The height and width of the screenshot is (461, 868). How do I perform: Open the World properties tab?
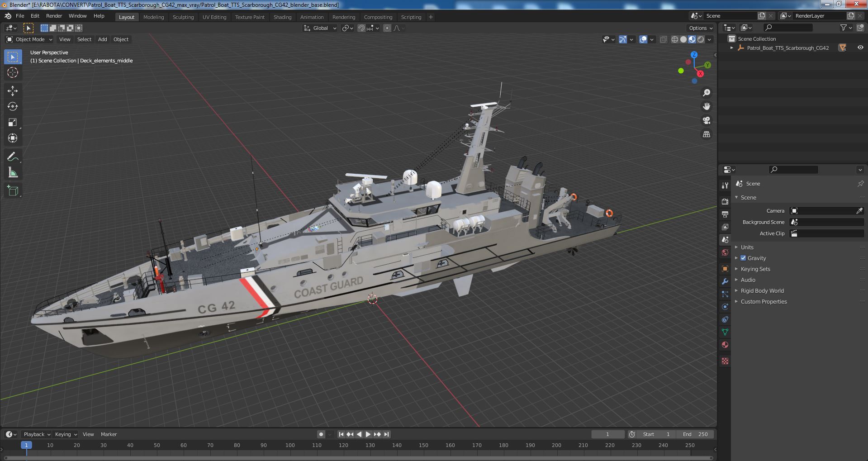point(725,252)
